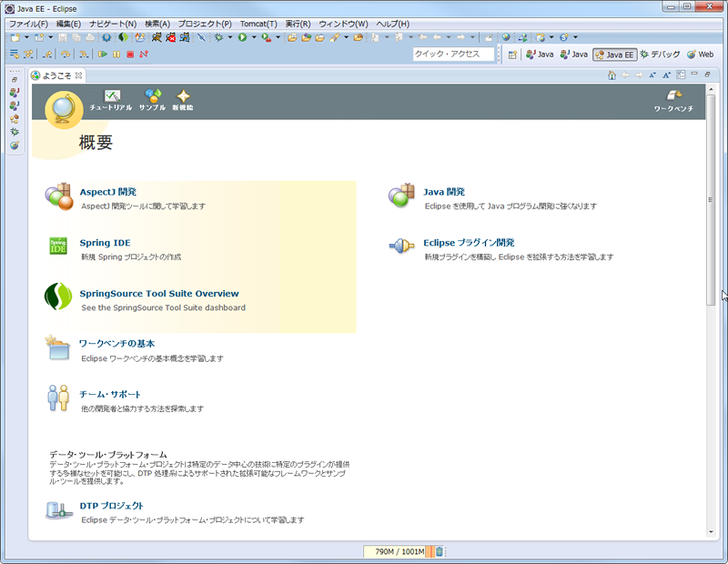The width and height of the screenshot is (728, 564).
Task: Open the 検索(A) menu
Action: [x=157, y=24]
